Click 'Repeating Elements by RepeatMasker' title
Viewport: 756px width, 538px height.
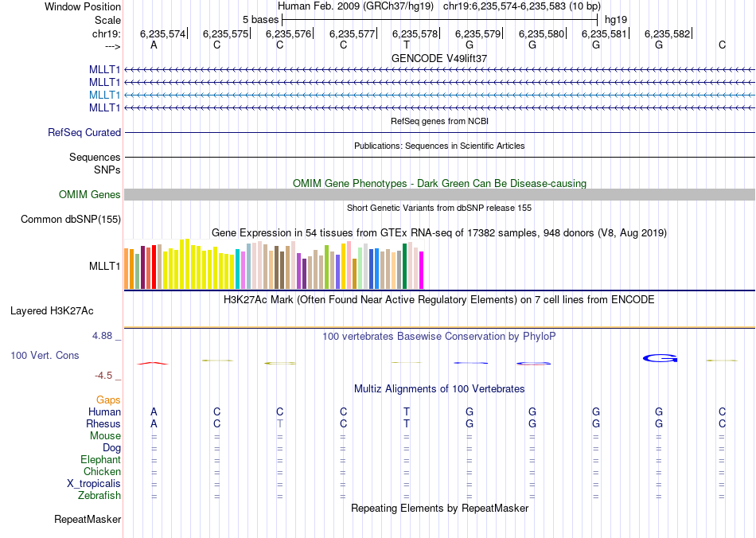[440, 509]
